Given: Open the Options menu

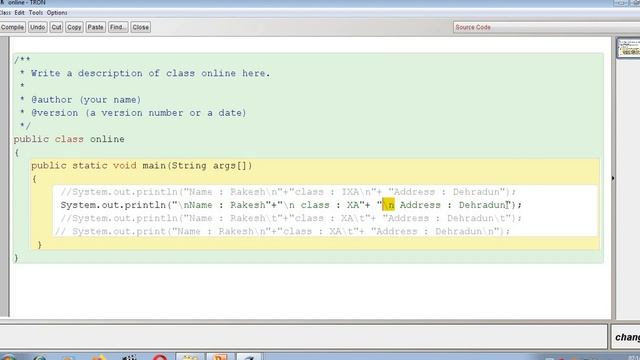Looking at the screenshot, I should (57, 13).
